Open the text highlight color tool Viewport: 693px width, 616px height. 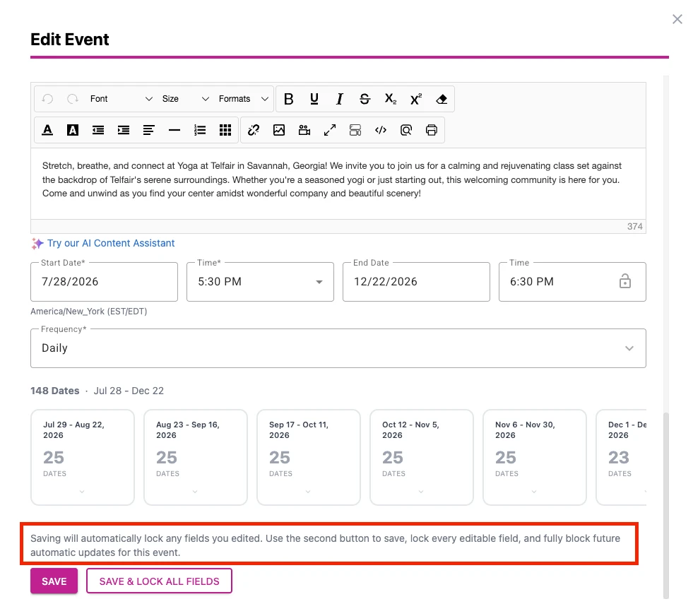(73, 131)
